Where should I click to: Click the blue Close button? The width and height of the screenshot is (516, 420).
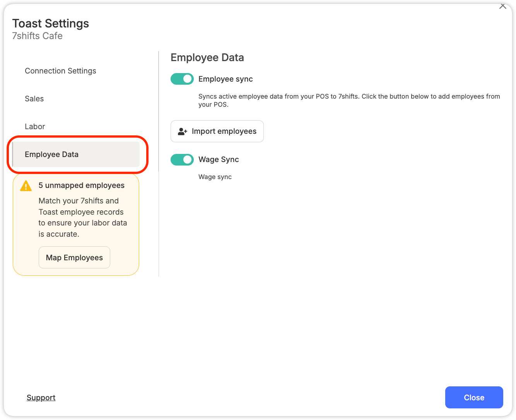point(474,398)
